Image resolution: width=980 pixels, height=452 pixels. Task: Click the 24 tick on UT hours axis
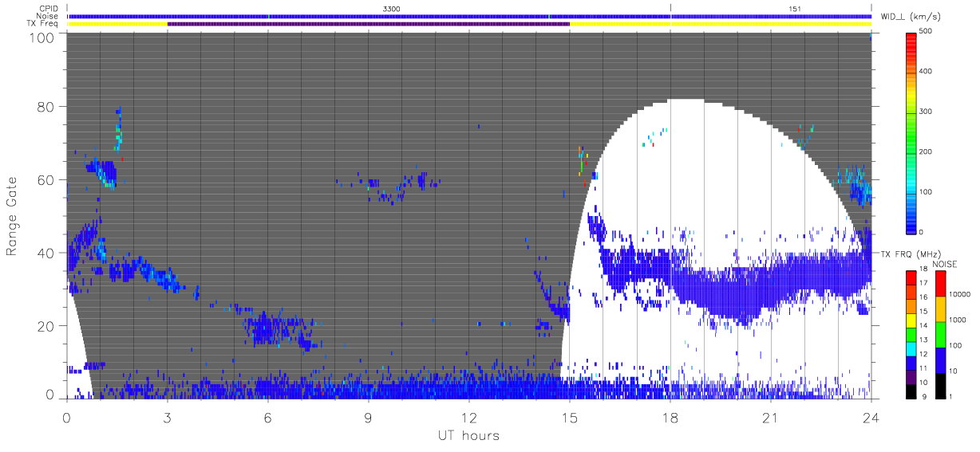[x=871, y=417]
